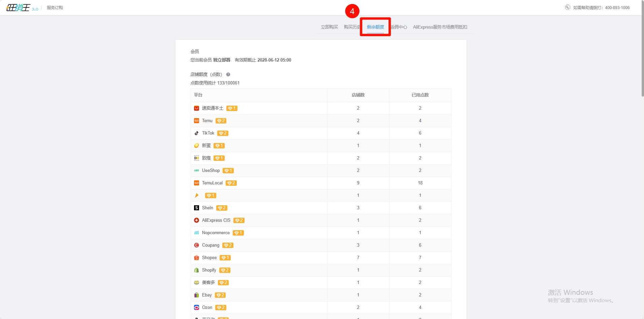Select the 剩余额度 tab
Image resolution: width=644 pixels, height=319 pixels.
pyautogui.click(x=375, y=27)
